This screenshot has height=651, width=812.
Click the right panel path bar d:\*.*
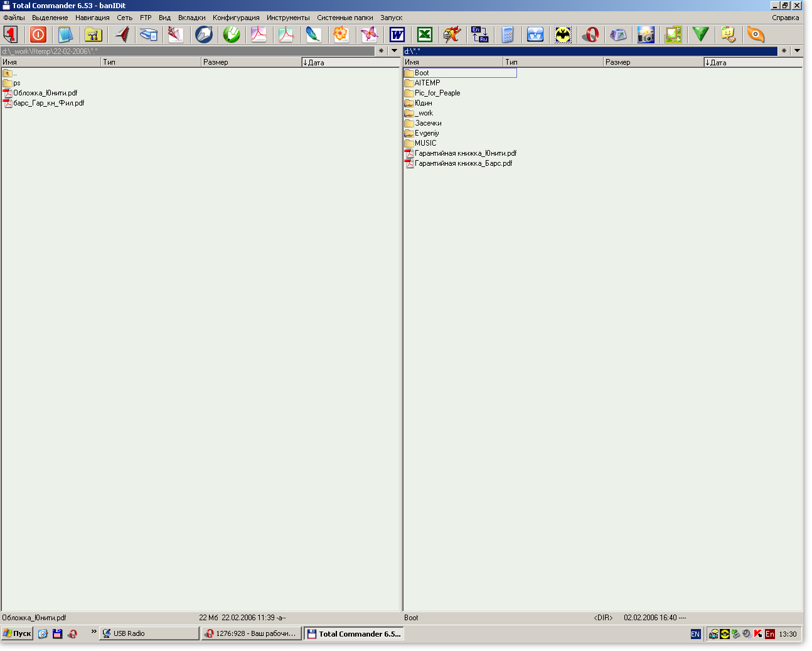(590, 51)
